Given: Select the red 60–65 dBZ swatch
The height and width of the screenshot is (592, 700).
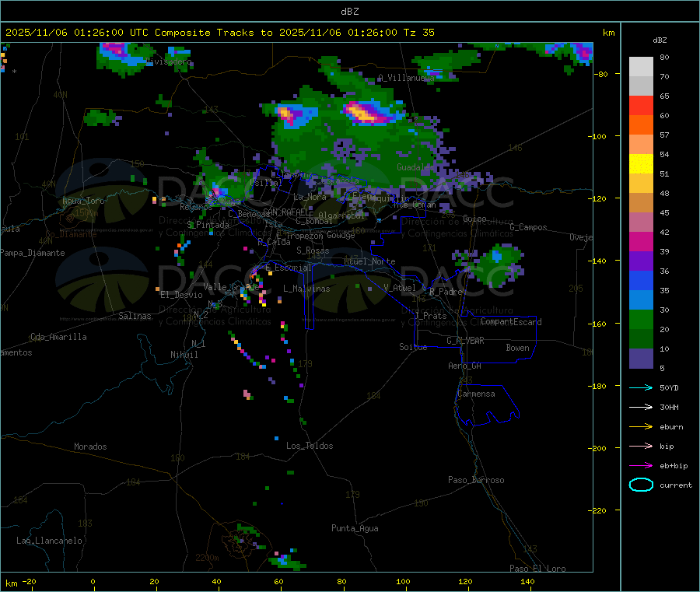Looking at the screenshot, I should 641,106.
